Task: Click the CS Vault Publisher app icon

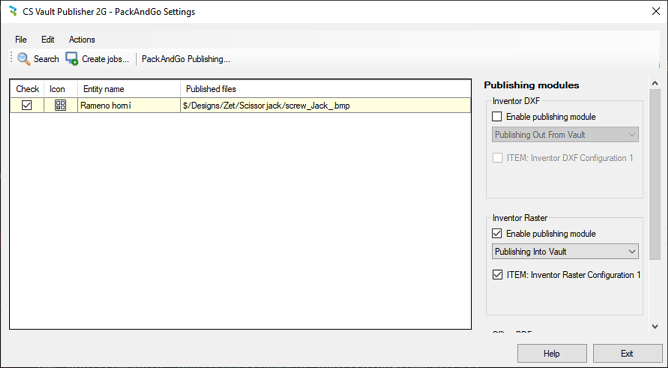Action: (13, 11)
